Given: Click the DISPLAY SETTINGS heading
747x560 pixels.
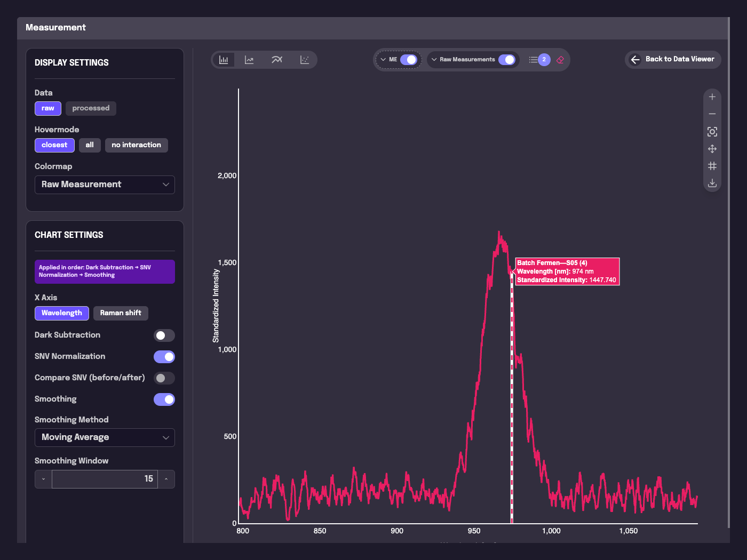Looking at the screenshot, I should [71, 63].
